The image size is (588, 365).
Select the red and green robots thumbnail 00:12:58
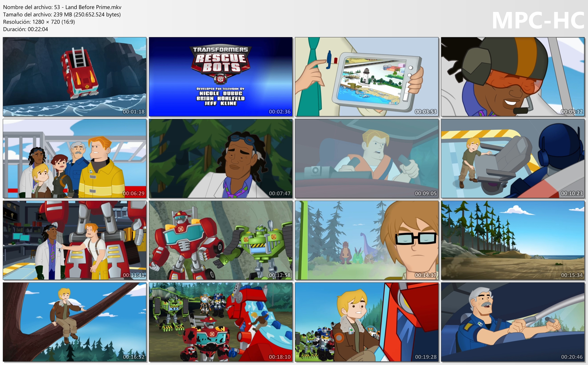coord(221,240)
